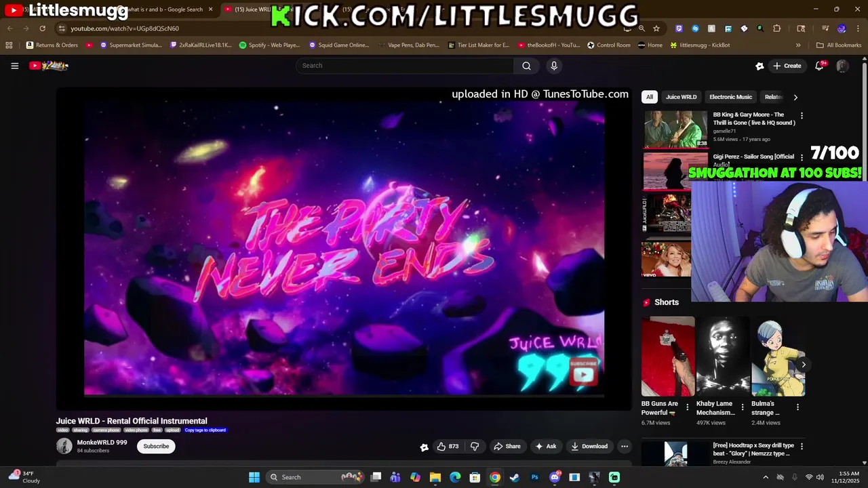Open Discord from taskbar
This screenshot has width=868, height=488.
[x=555, y=477]
